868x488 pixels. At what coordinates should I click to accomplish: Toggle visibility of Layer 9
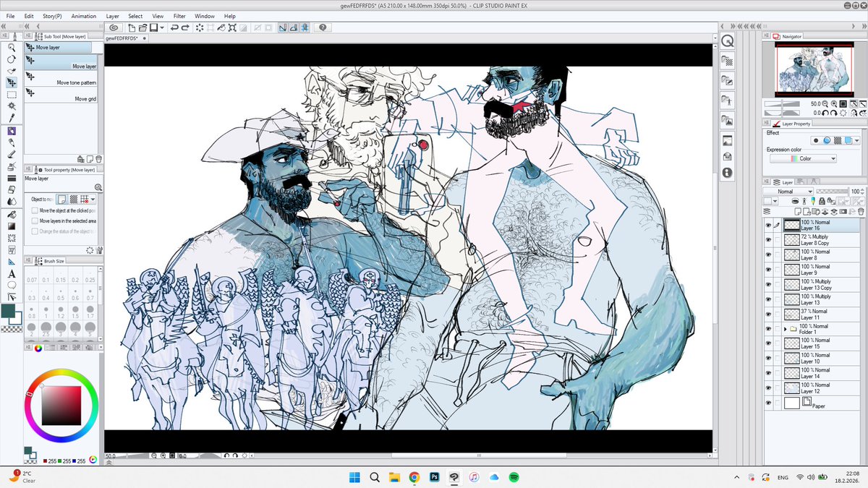coord(768,270)
